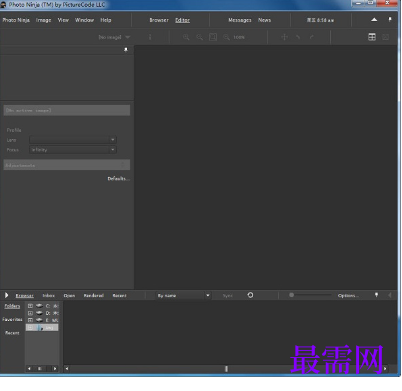Screen dimensions: 402x391
Task: Open the Help menu
Action: pos(106,20)
